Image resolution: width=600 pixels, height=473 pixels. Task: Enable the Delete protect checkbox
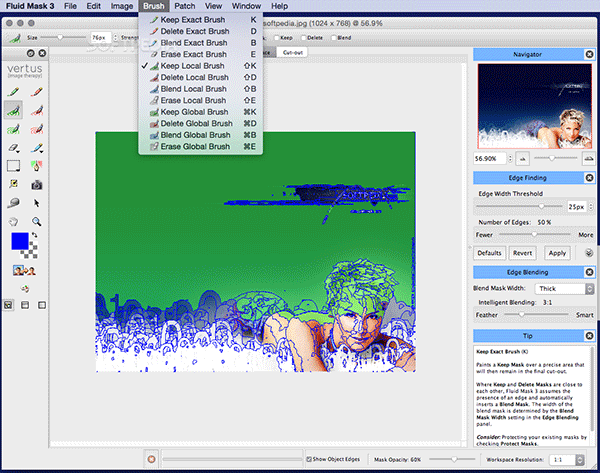pyautogui.click(x=303, y=38)
